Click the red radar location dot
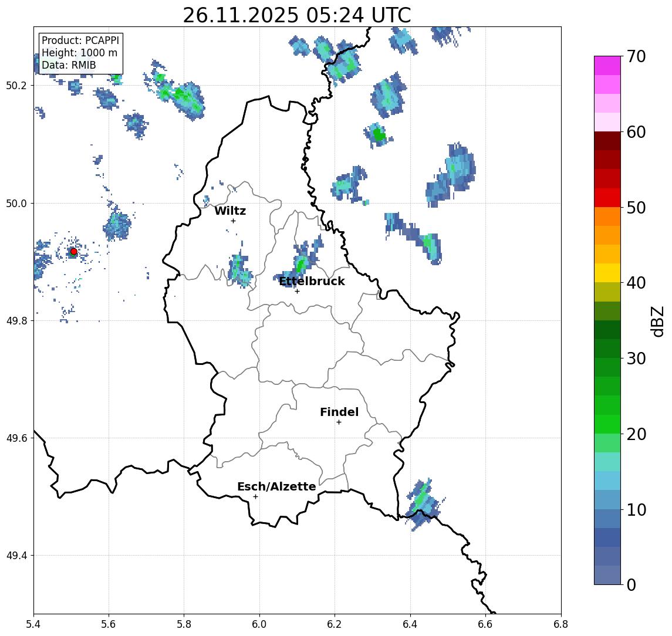672x636 pixels. [x=74, y=252]
